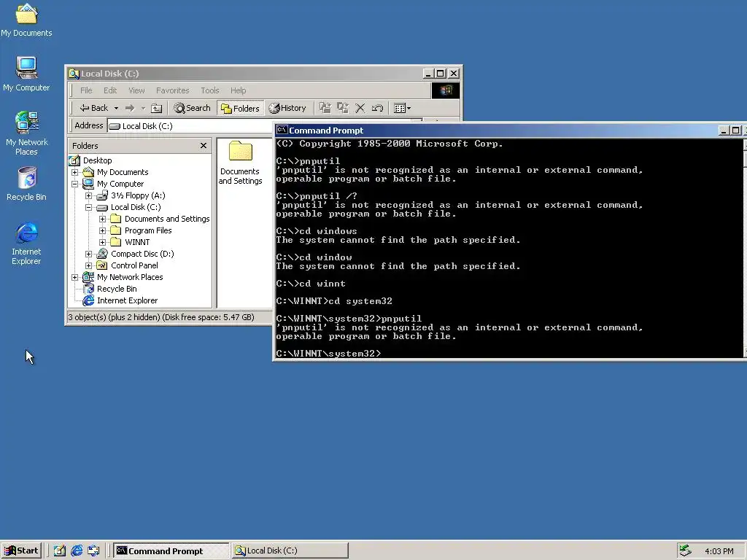Click the Back button in Explorer toolbar
Screen dimensions: 747x560
(x=94, y=108)
